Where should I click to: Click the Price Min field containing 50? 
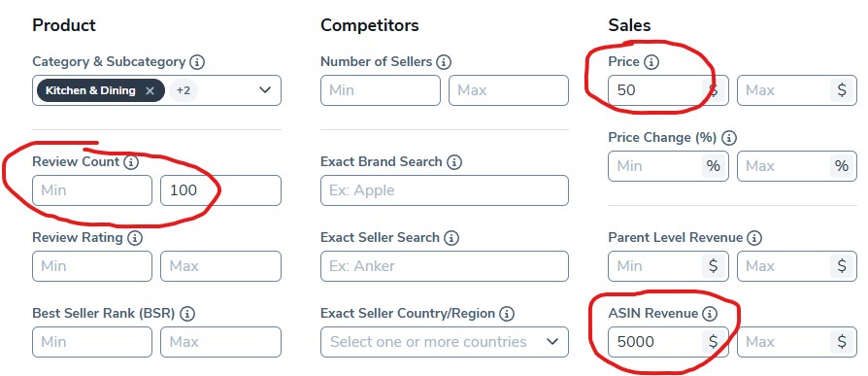(x=668, y=90)
